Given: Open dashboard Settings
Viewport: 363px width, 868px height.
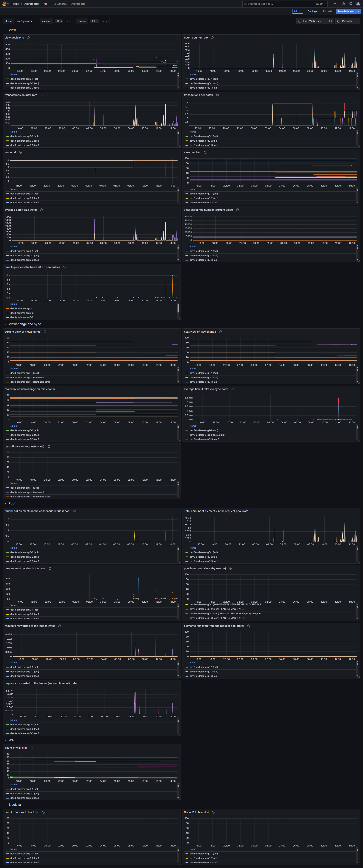Looking at the screenshot, I should click(x=312, y=12).
